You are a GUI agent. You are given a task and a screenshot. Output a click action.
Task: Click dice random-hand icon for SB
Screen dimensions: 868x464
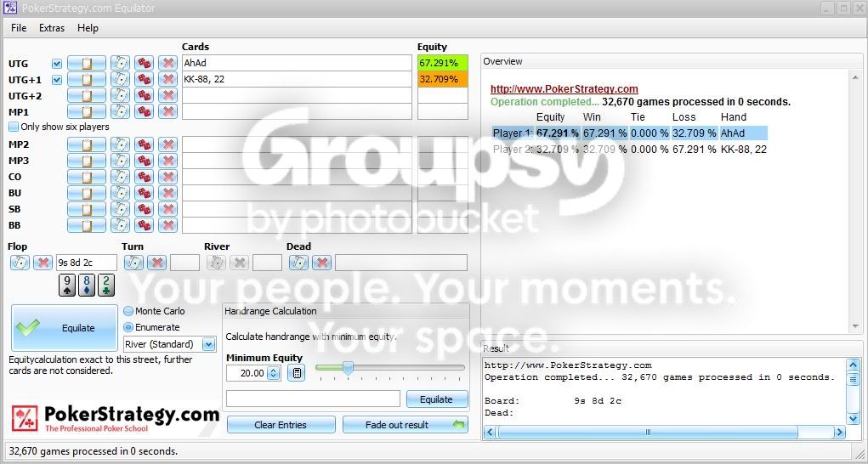144,209
